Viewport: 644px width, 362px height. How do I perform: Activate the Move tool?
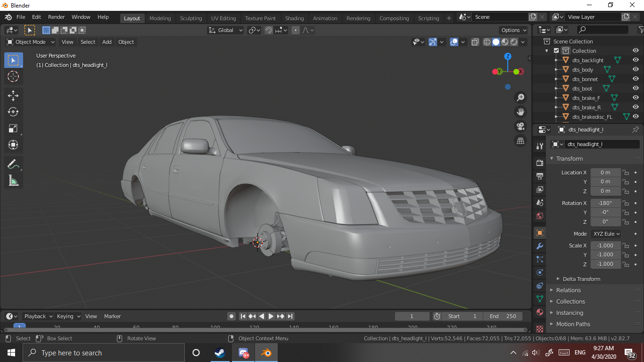[13, 96]
